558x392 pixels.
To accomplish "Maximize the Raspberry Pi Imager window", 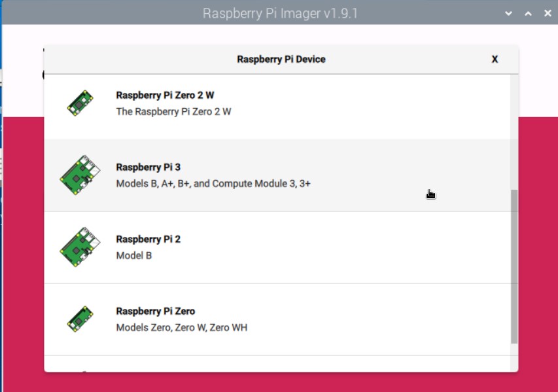I will click(528, 14).
